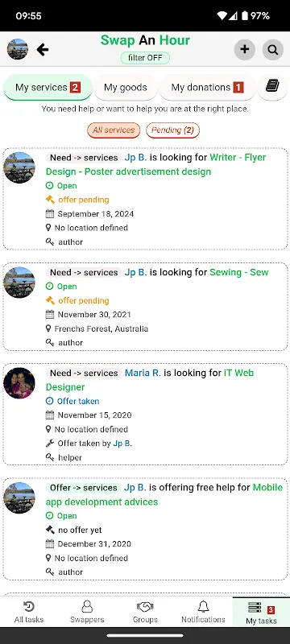The width and height of the screenshot is (290, 644).
Task: Select the All services filter chip
Action: pos(114,130)
